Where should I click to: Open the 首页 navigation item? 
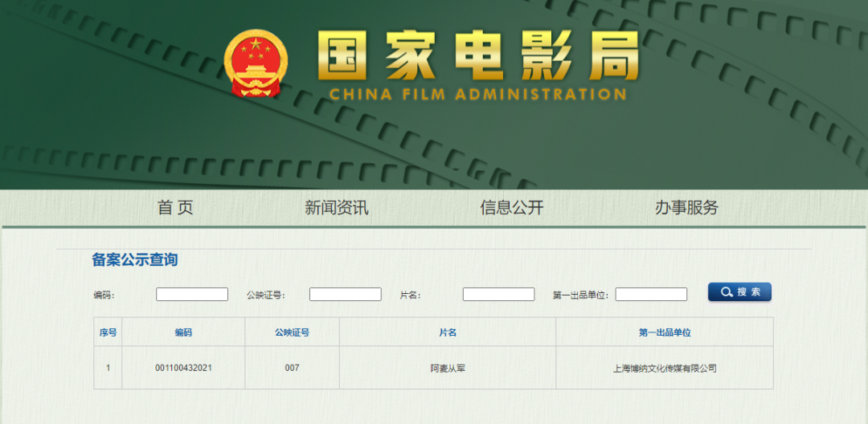[x=175, y=208]
